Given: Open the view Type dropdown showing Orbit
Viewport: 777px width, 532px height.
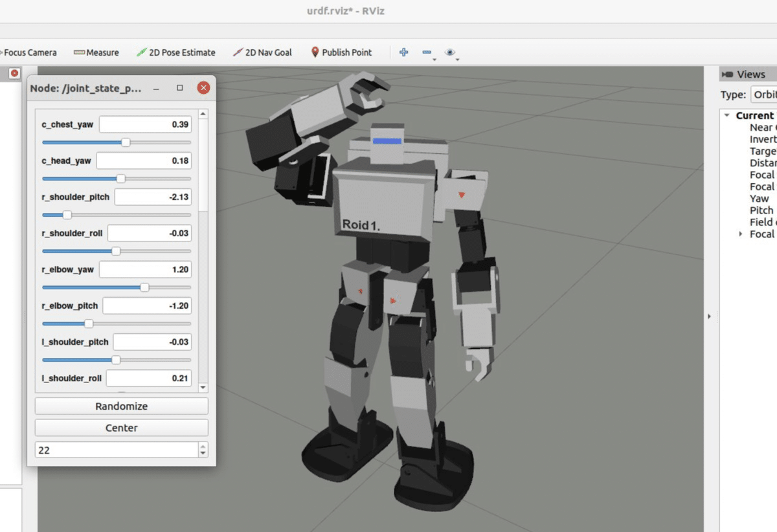Looking at the screenshot, I should point(764,95).
